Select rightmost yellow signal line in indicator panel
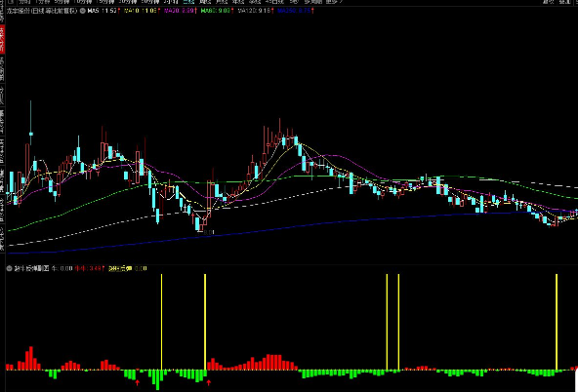Image resolution: width=578 pixels, height=392 pixels. coord(557,322)
